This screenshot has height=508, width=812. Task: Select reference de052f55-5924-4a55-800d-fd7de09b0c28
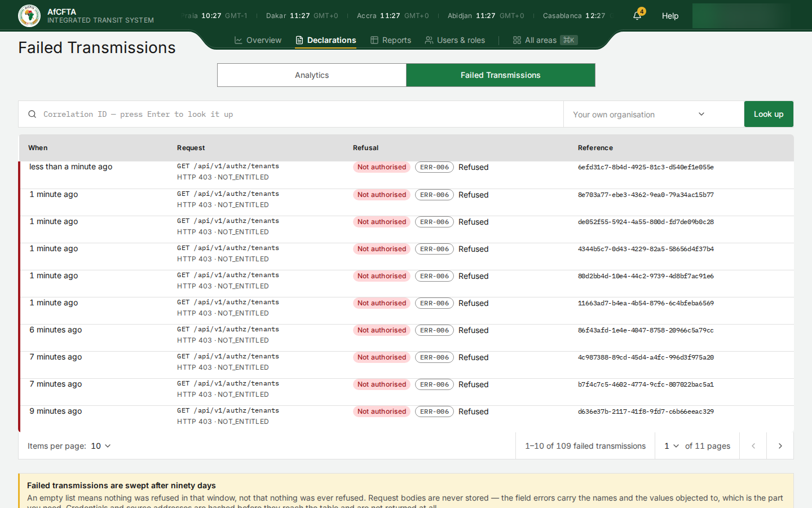tap(646, 222)
